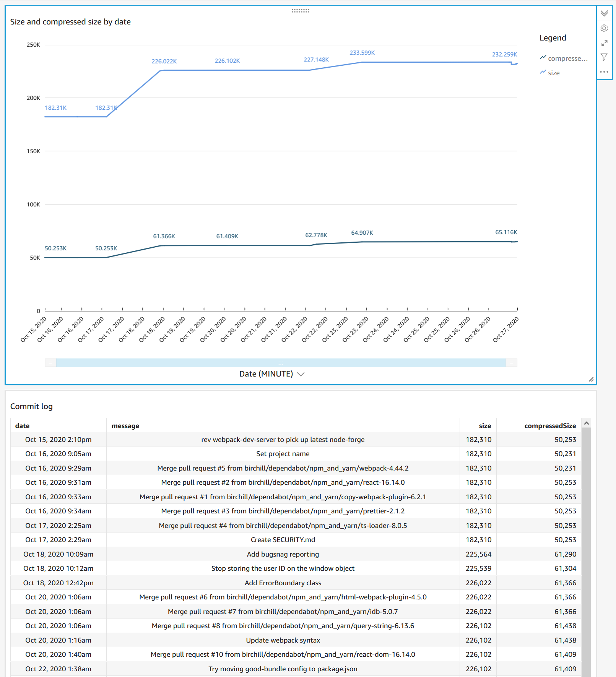Click the 'Legend' heading

point(553,38)
